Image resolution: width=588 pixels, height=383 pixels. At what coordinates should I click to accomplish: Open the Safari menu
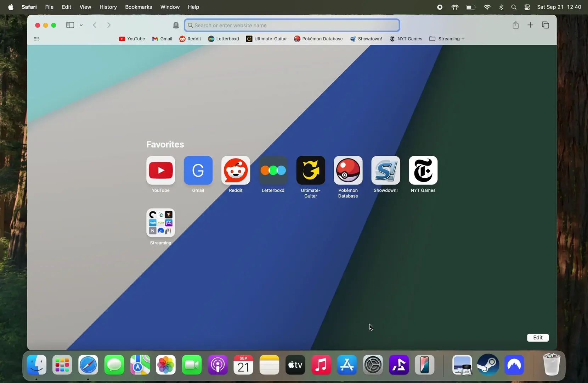point(29,7)
